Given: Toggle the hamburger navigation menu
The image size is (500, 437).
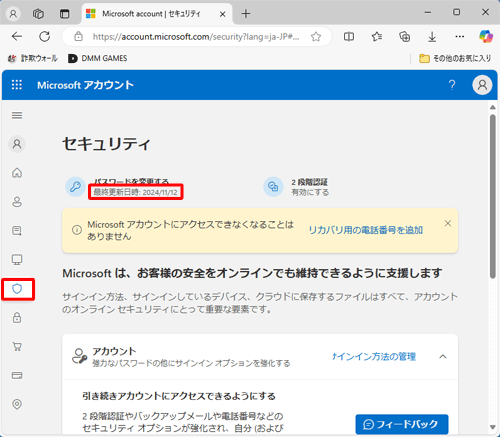Looking at the screenshot, I should coord(17,115).
